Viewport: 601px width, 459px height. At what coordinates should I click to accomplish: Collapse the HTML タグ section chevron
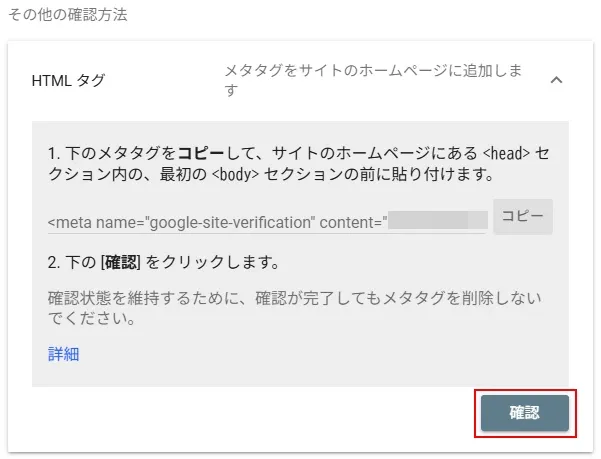(x=556, y=80)
